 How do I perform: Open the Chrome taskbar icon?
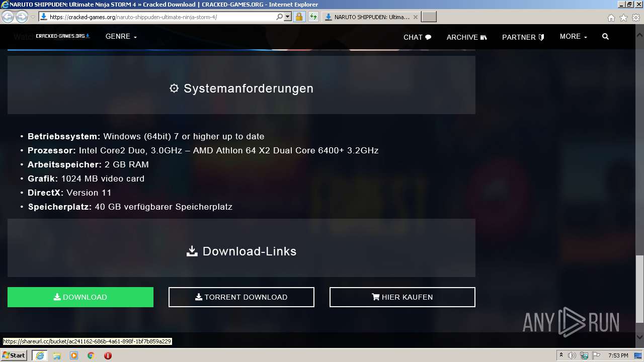[x=91, y=355]
